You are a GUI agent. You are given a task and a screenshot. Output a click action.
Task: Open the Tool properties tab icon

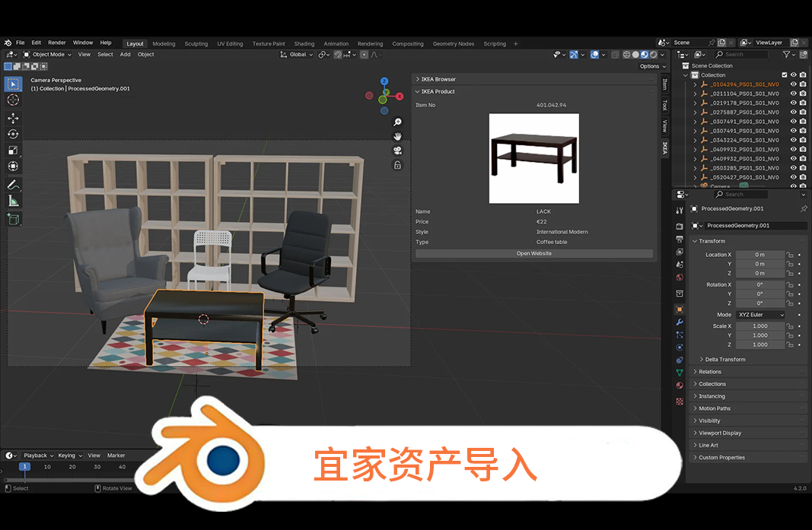pos(680,211)
